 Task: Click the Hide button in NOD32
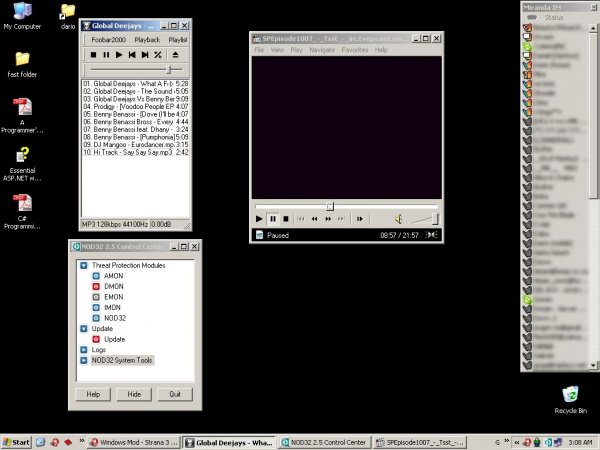click(134, 394)
